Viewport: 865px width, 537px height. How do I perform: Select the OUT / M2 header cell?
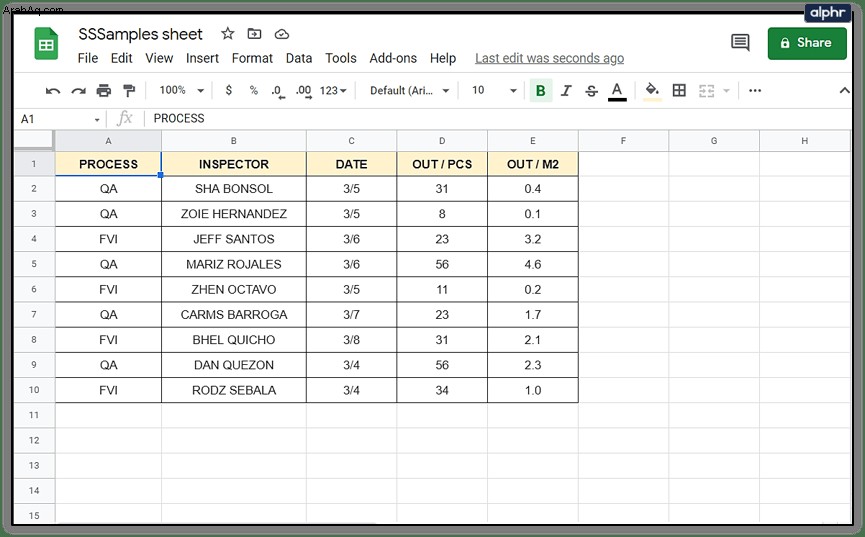point(533,164)
